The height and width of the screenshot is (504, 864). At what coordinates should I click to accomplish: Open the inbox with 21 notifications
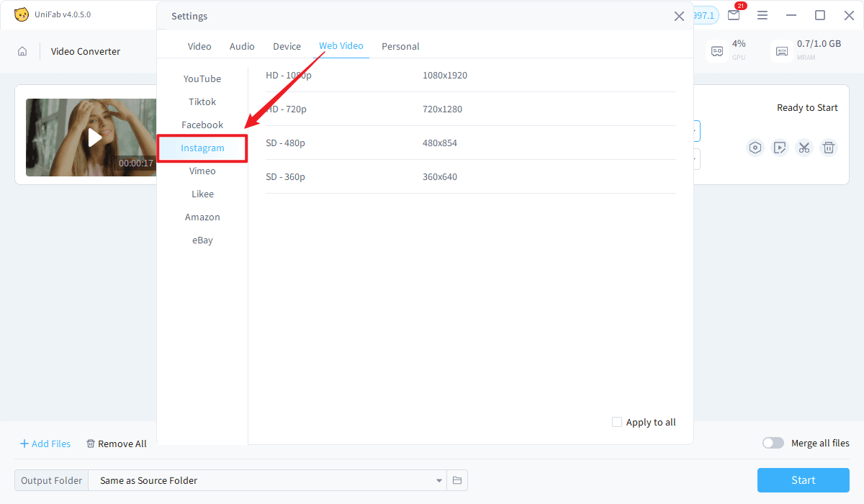pos(733,14)
